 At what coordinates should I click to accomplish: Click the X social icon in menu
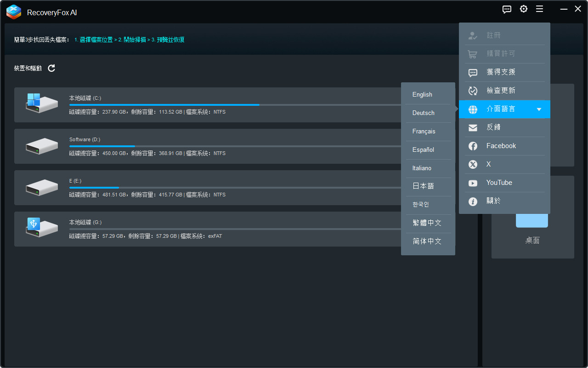[x=473, y=164]
